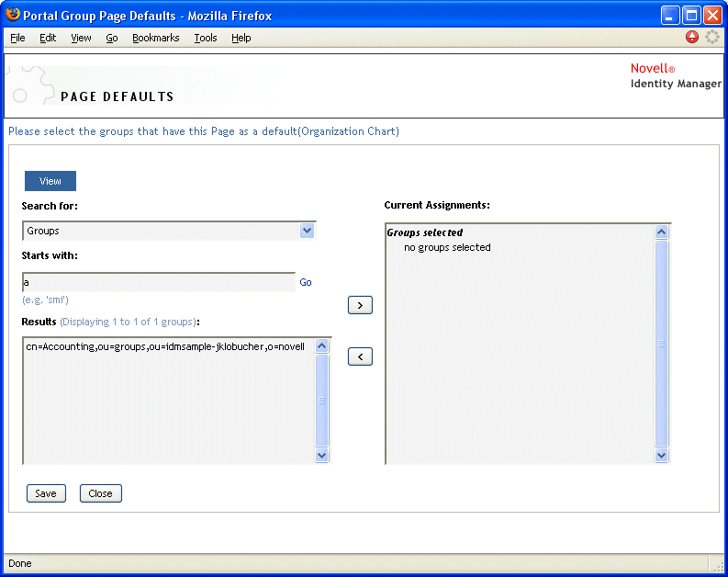The height and width of the screenshot is (577, 728).
Task: Open the Tools menu
Action: click(206, 38)
